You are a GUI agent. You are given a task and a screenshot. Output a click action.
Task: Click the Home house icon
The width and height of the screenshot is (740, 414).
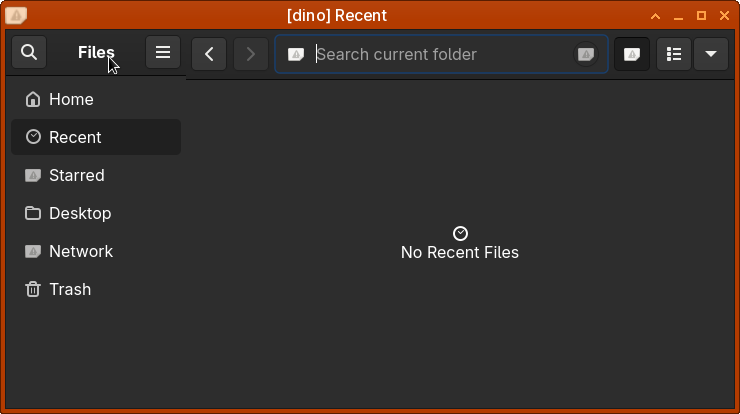click(33, 99)
